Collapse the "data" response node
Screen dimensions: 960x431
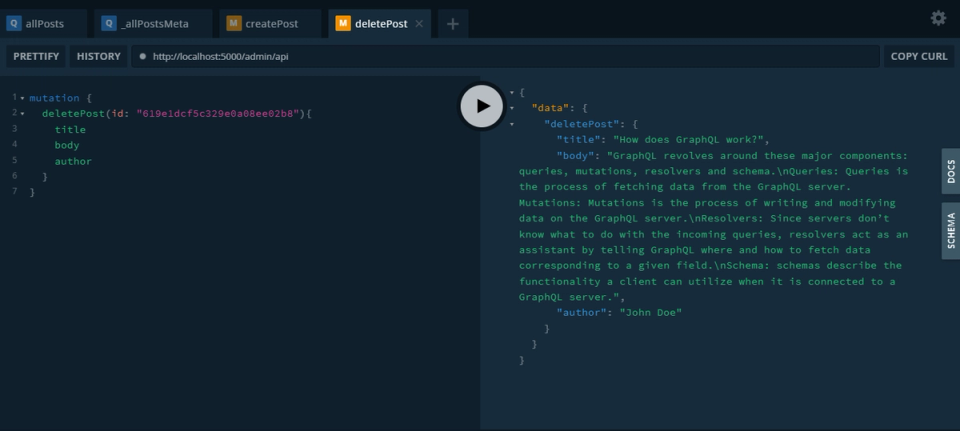click(x=512, y=108)
